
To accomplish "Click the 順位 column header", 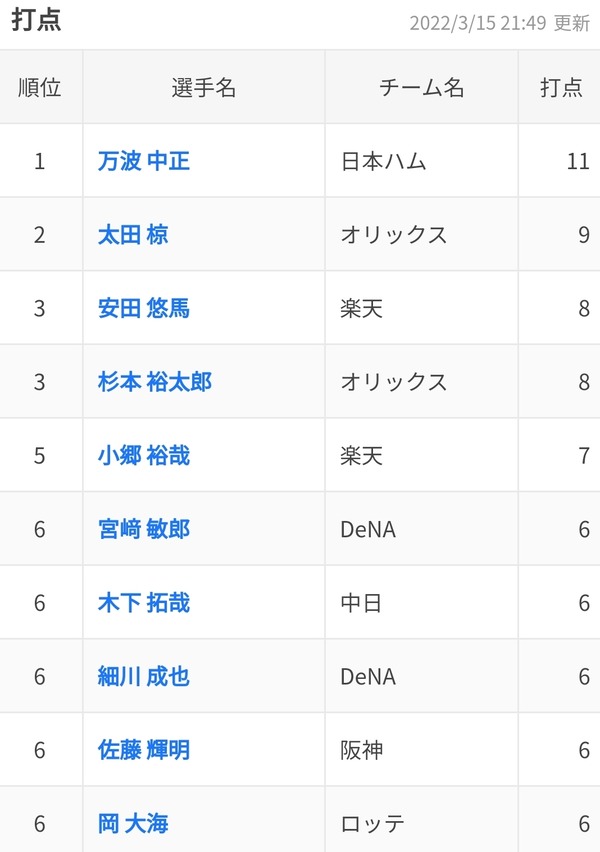I will pyautogui.click(x=40, y=87).
